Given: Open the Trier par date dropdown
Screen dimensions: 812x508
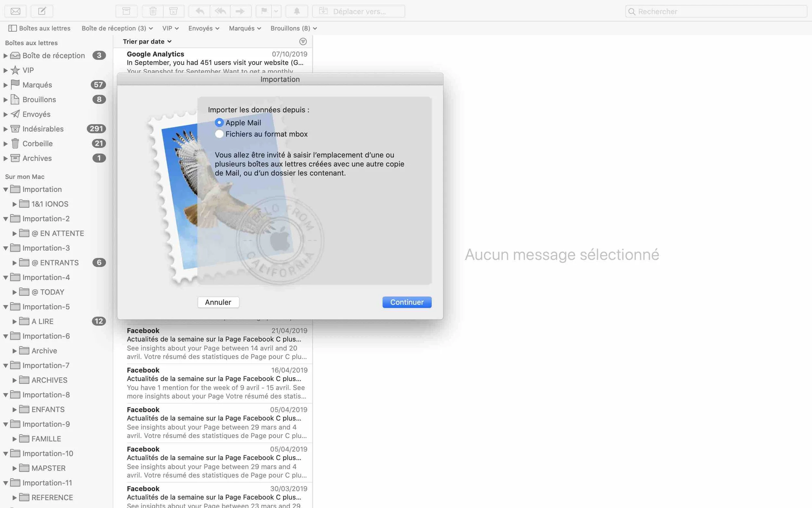Looking at the screenshot, I should [147, 41].
